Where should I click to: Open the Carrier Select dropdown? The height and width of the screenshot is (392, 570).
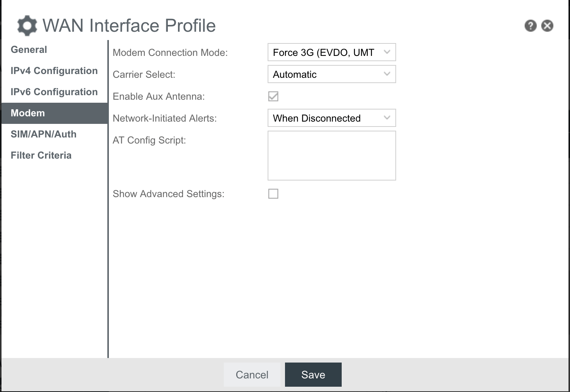coord(331,74)
